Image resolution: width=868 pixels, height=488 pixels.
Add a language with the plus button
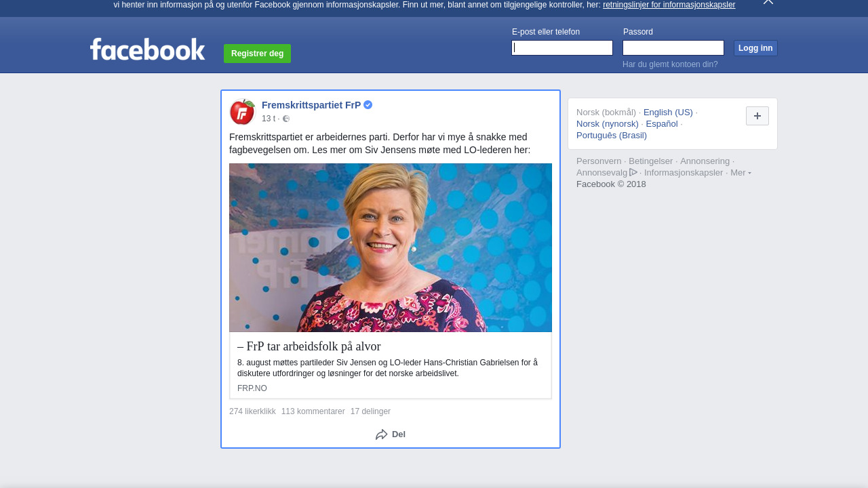click(757, 116)
